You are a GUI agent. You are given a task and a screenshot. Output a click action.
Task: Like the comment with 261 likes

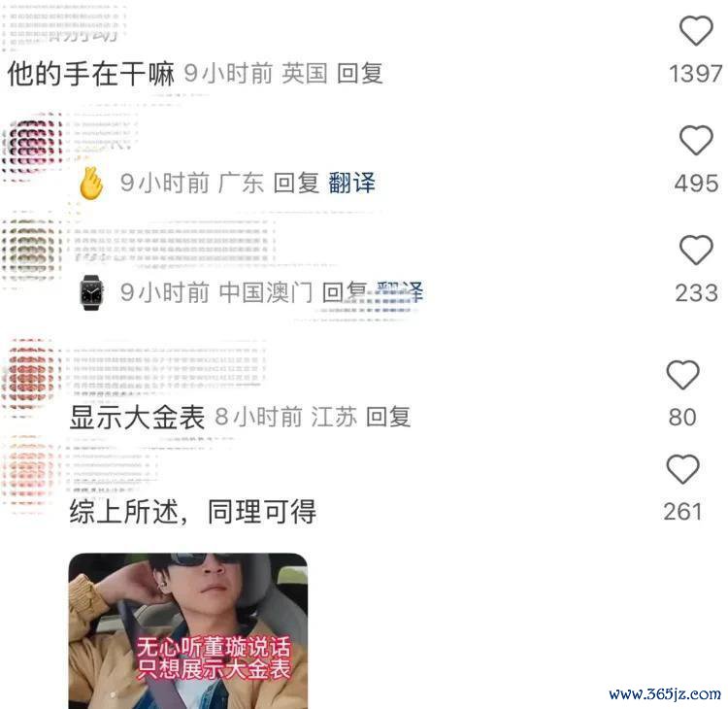pyautogui.click(x=682, y=469)
